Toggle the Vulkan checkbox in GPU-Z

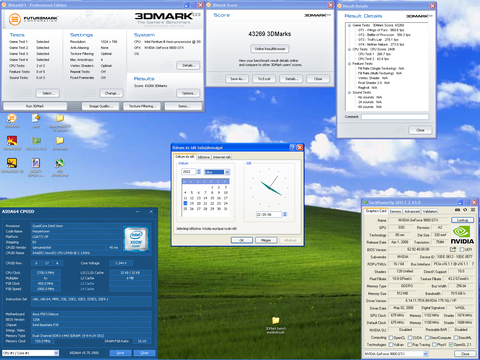tap(391, 345)
